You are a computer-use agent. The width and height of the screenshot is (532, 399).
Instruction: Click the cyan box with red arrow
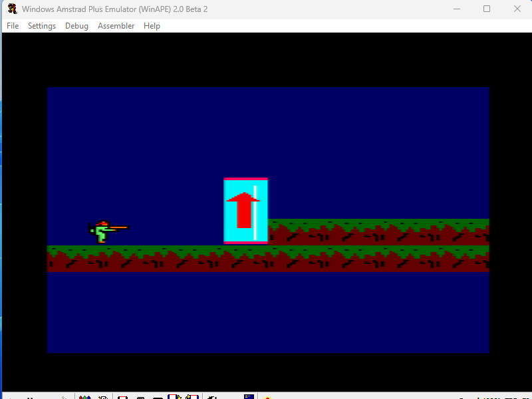245,211
